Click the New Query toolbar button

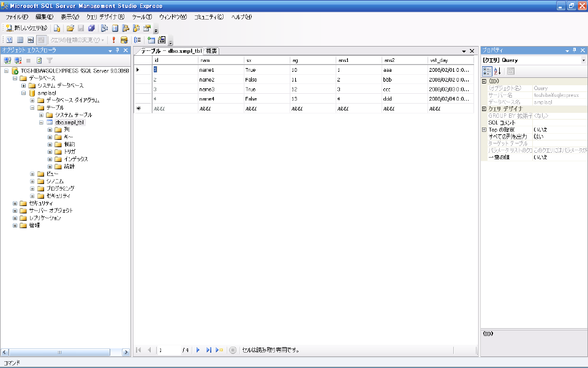point(26,28)
